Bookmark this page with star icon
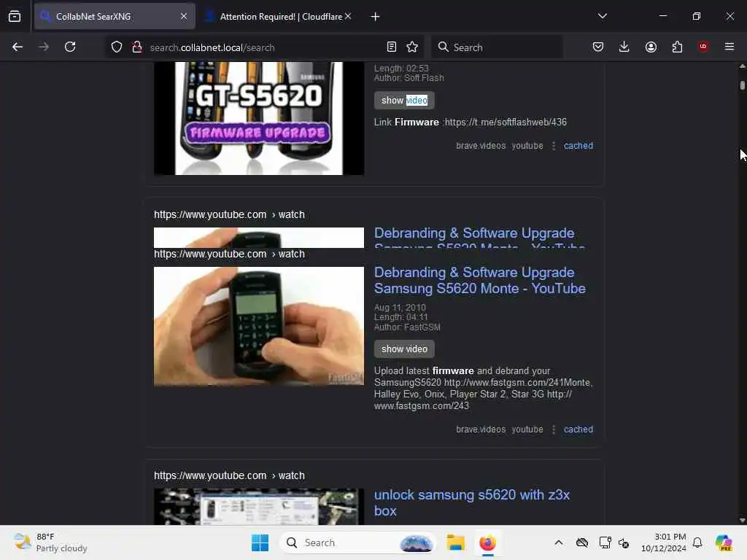747x560 pixels. pyautogui.click(x=412, y=47)
